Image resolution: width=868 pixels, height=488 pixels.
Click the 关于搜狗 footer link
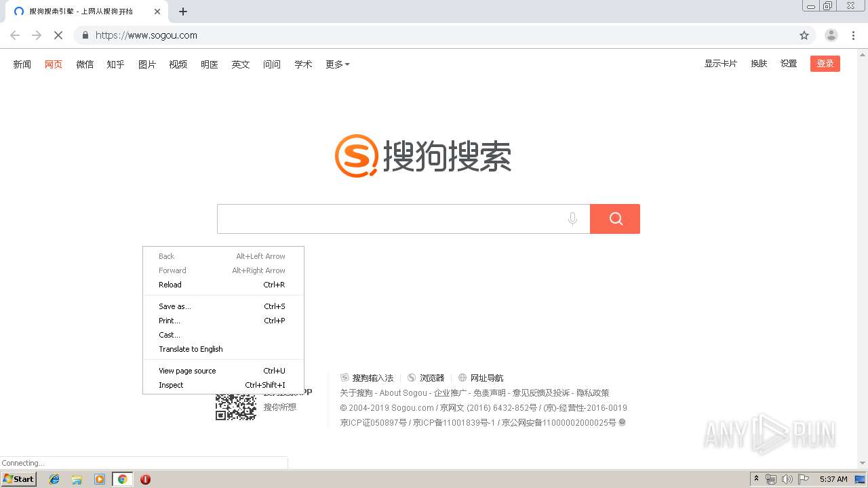(x=356, y=393)
